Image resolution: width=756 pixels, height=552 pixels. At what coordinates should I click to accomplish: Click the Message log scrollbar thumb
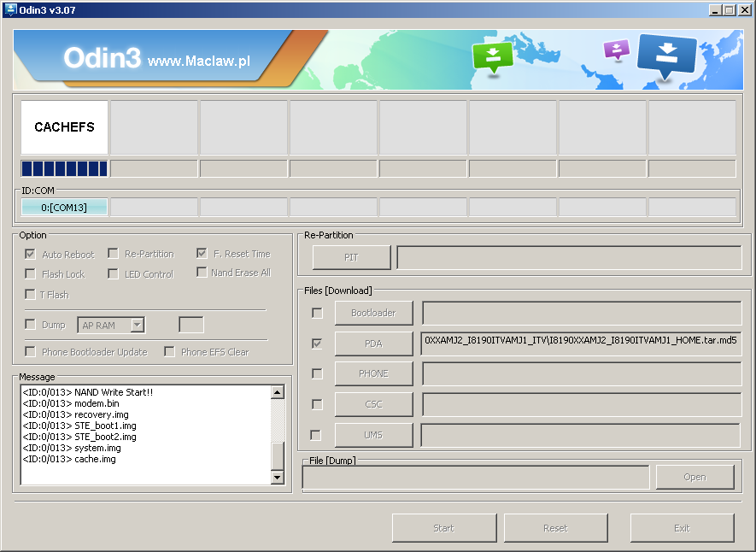(278, 455)
